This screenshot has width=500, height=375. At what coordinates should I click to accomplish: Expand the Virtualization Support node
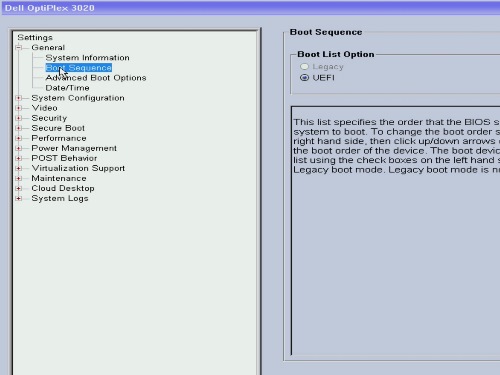tap(19, 168)
